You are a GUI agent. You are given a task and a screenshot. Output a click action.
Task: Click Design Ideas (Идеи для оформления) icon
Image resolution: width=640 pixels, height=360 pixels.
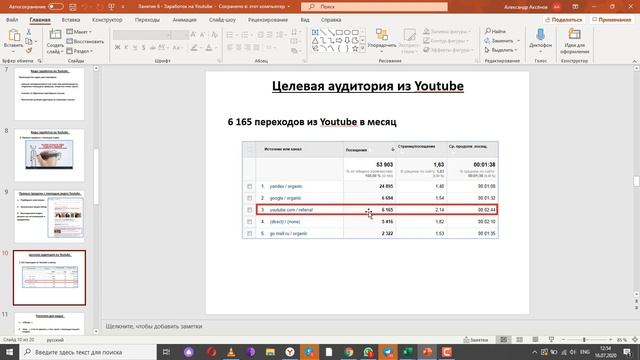click(x=574, y=34)
